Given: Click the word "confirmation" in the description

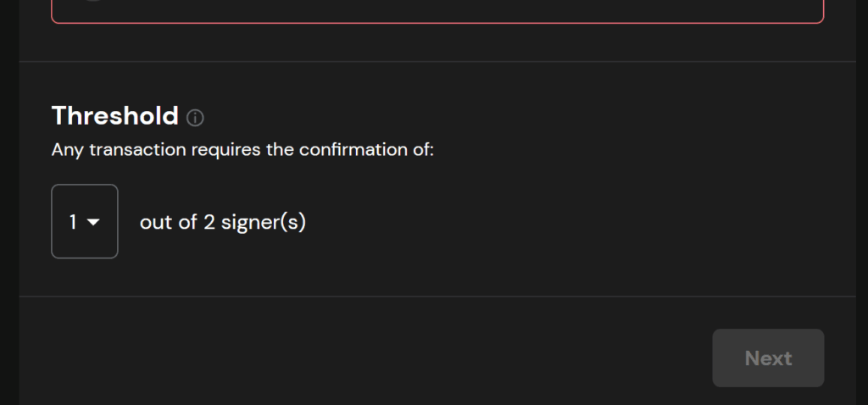Looking at the screenshot, I should [364, 150].
